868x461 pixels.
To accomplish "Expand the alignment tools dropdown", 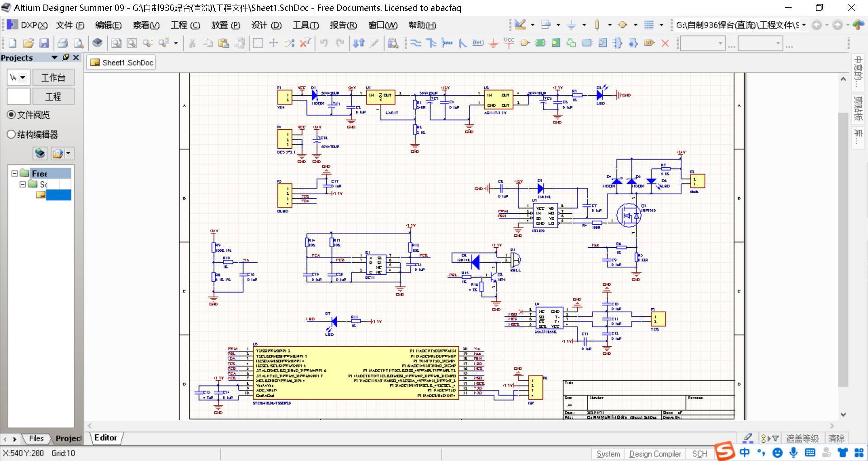I will pyautogui.click(x=558, y=25).
